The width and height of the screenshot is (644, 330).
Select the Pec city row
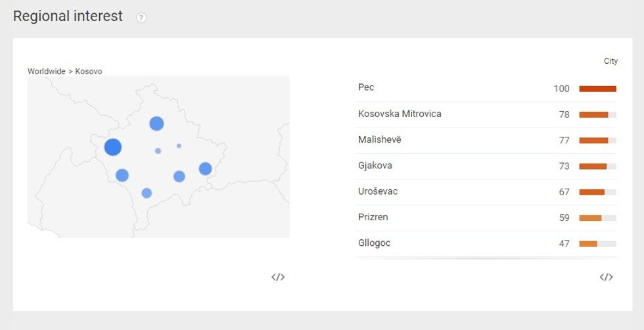click(x=487, y=89)
